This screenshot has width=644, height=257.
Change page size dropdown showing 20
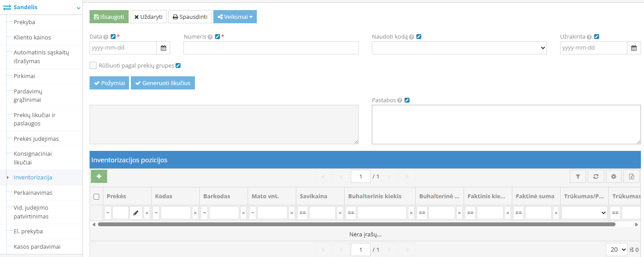tap(617, 250)
